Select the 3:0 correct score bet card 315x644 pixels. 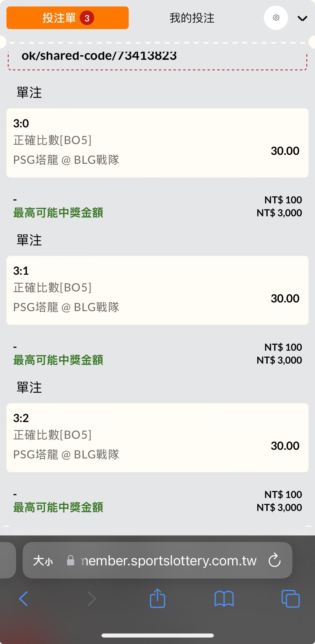(x=157, y=143)
